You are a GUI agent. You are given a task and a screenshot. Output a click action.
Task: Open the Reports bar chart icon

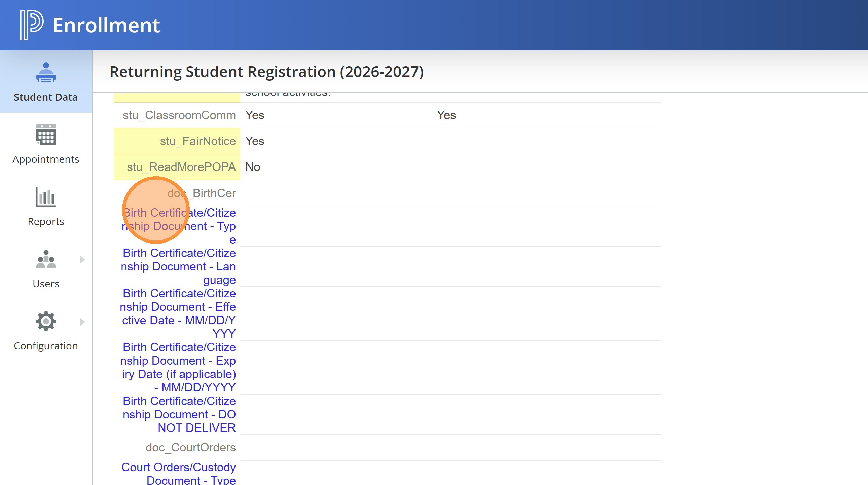click(x=46, y=197)
